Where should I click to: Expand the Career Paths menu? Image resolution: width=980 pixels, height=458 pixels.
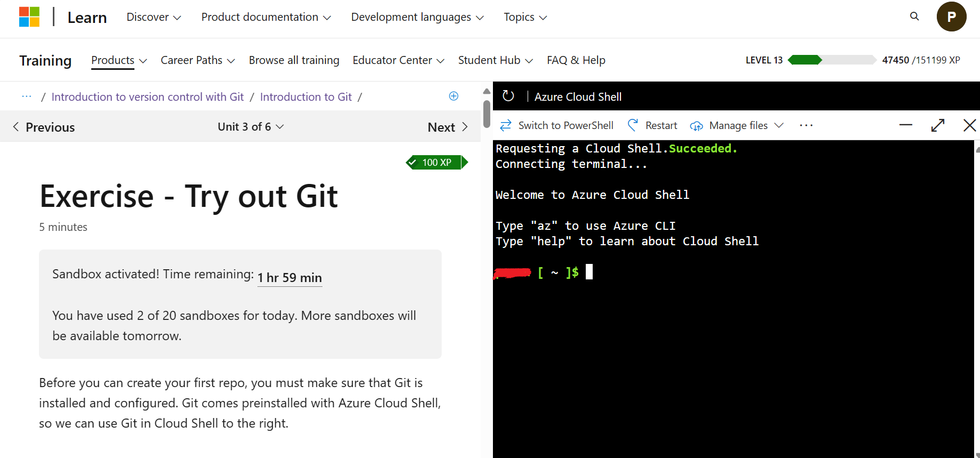pos(198,60)
